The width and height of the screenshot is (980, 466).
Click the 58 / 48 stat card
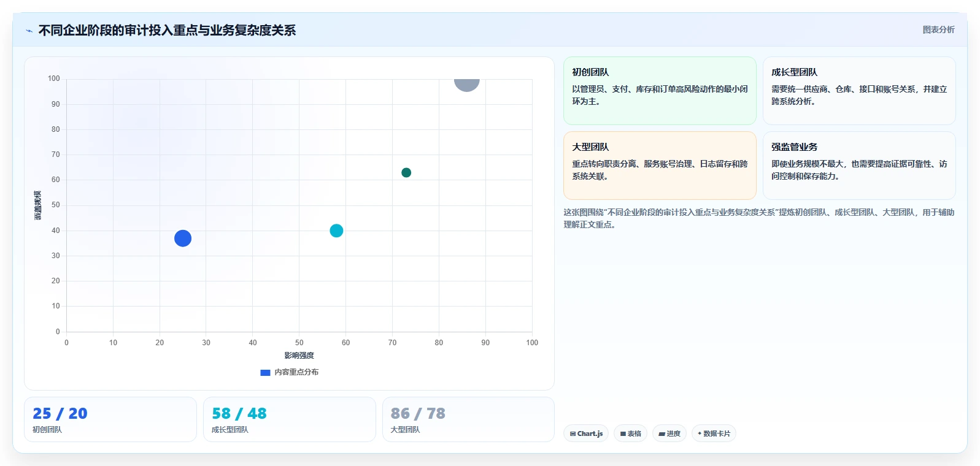coord(290,419)
